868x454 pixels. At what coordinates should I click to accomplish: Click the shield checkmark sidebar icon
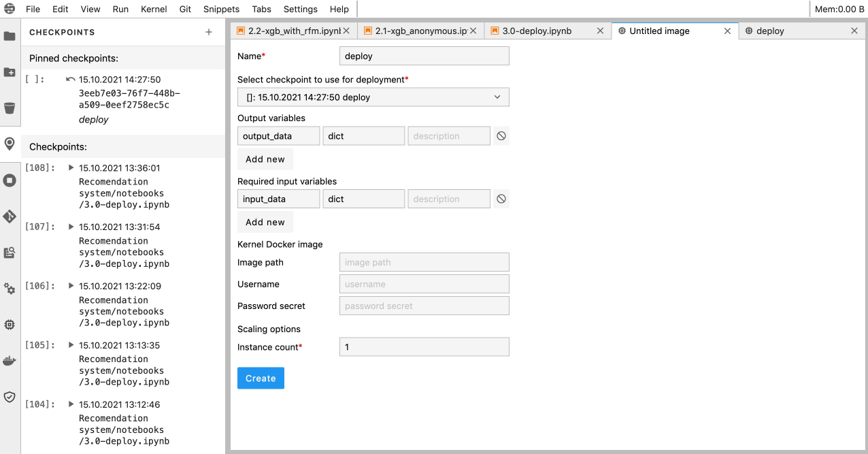(10, 397)
